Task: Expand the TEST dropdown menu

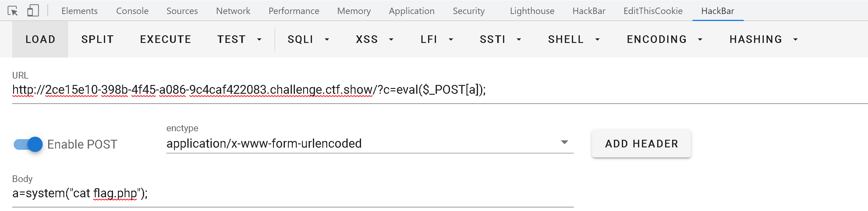Action: coord(239,39)
